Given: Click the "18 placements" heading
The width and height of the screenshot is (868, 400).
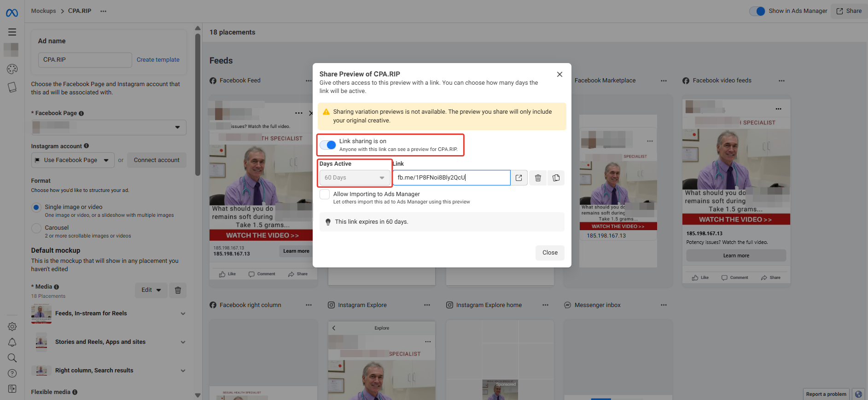Looking at the screenshot, I should pyautogui.click(x=232, y=32).
